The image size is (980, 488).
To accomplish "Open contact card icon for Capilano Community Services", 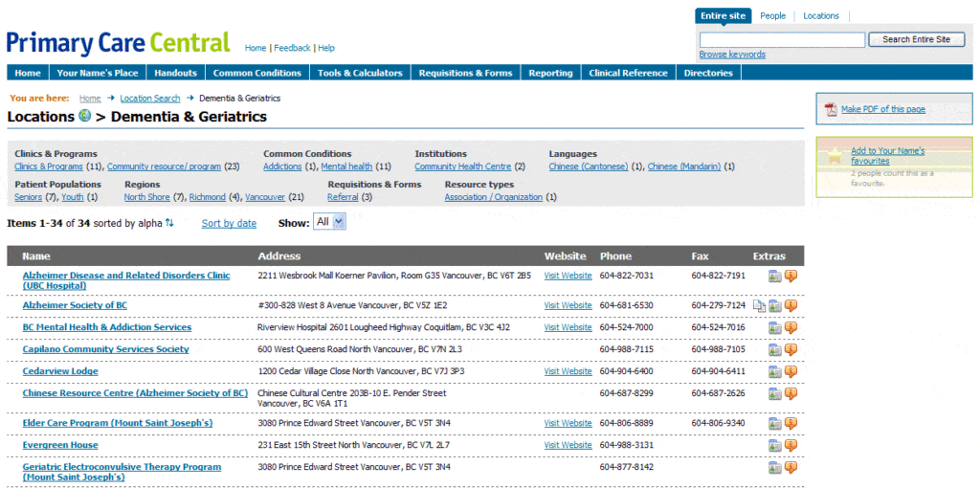I will pos(775,349).
